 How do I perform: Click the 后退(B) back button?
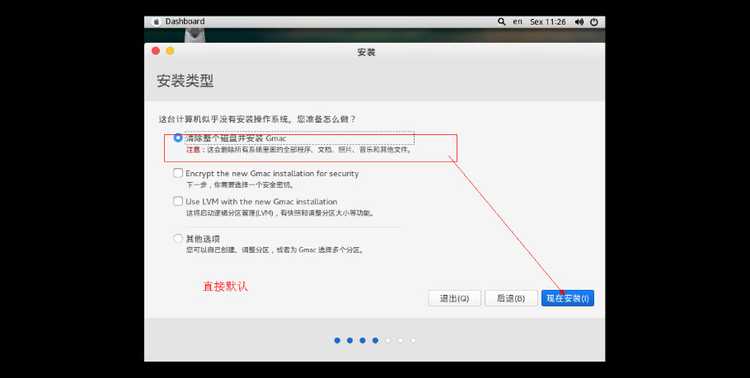pyautogui.click(x=511, y=298)
